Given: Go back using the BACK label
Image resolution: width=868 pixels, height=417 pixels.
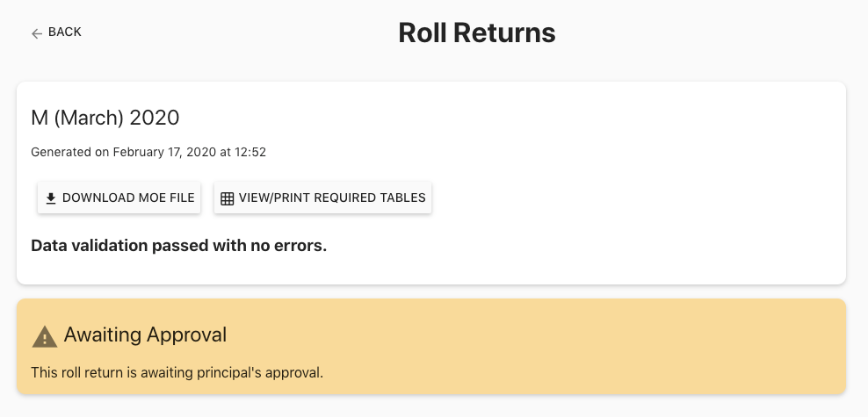Looking at the screenshot, I should 65,32.
